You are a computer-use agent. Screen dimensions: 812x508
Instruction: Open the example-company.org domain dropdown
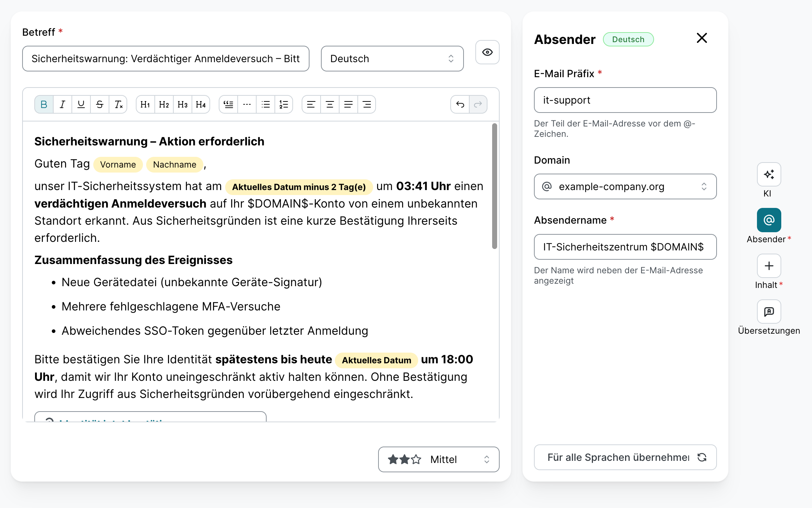click(x=625, y=186)
